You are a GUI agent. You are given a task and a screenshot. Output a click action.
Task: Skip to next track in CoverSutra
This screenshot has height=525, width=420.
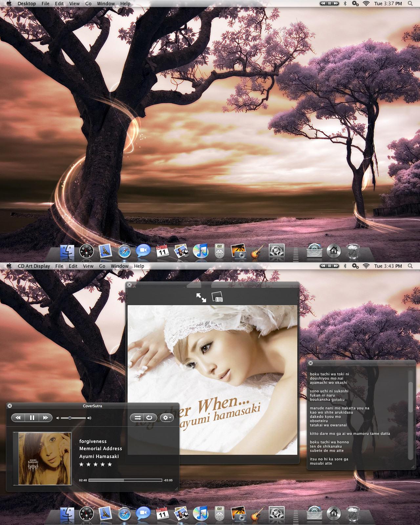pyautogui.click(x=46, y=418)
